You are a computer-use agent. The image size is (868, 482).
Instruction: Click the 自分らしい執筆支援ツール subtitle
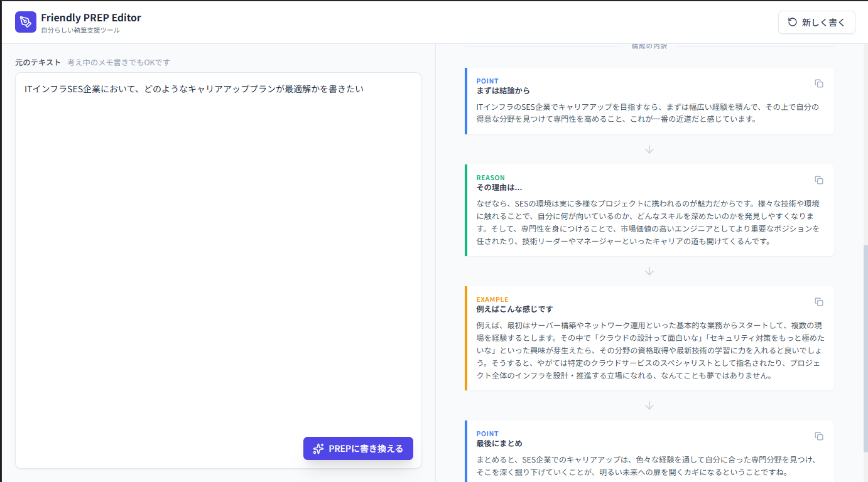(80, 30)
